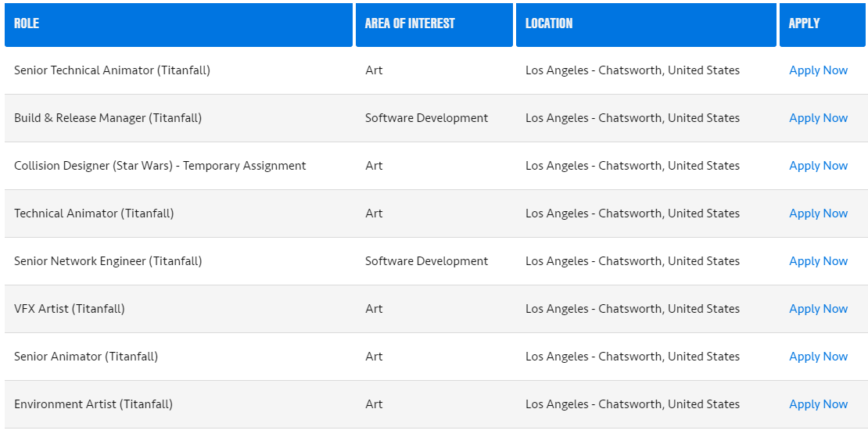Viewport: 868px width, 434px height.
Task: Click location text in Environment Artist row
Action: (x=632, y=404)
